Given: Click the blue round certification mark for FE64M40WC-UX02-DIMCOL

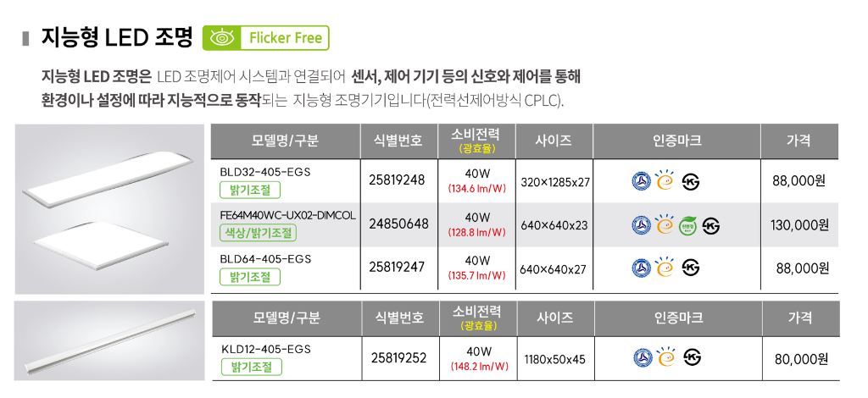Looking at the screenshot, I should pos(642,225).
